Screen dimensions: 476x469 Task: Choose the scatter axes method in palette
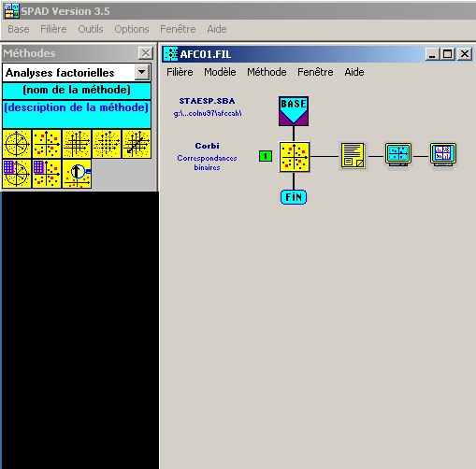(x=47, y=144)
